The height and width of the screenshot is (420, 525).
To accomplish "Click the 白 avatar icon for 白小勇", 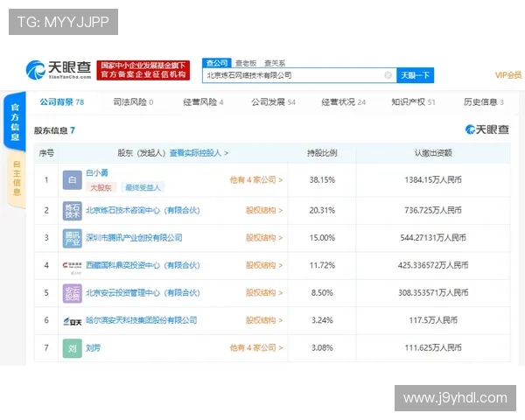I will (73, 180).
